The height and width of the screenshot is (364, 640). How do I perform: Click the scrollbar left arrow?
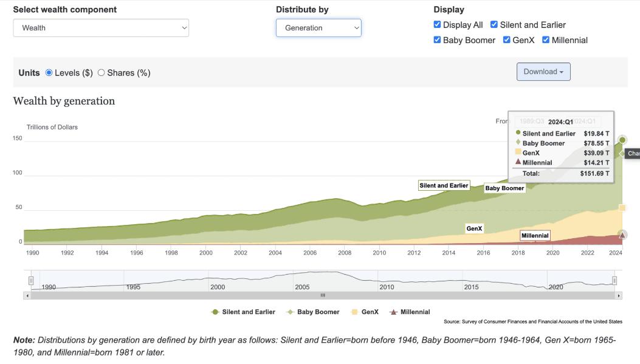click(x=27, y=295)
